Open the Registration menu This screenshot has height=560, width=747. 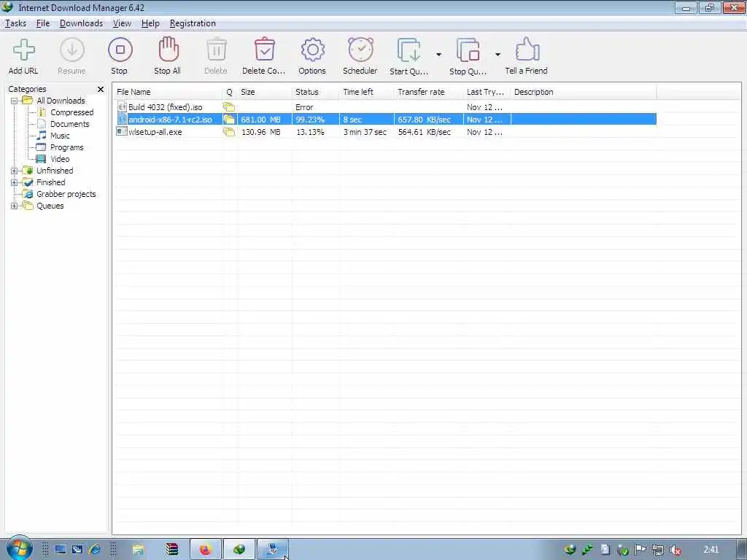coord(193,23)
